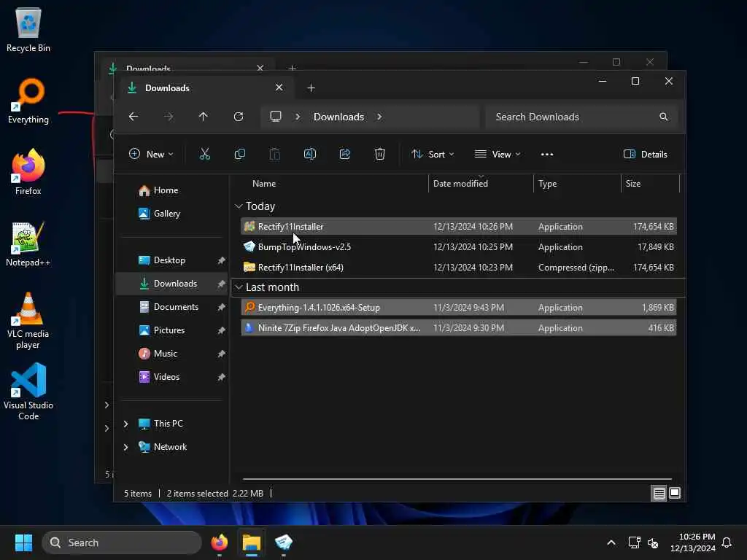
Task: Go back with the left arrow
Action: (133, 117)
